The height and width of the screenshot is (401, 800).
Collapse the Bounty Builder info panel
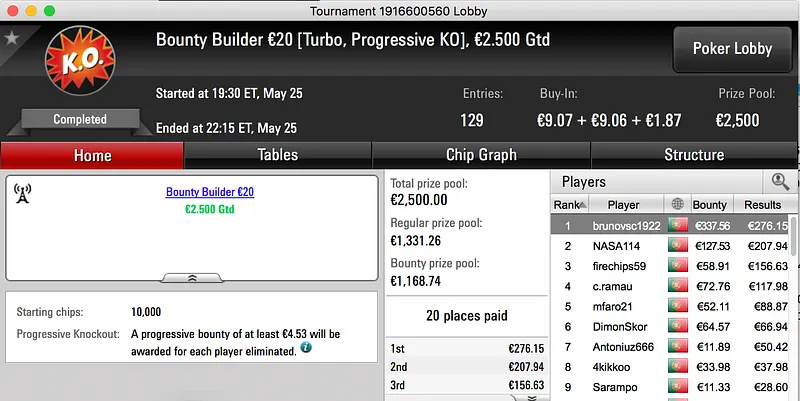192,278
